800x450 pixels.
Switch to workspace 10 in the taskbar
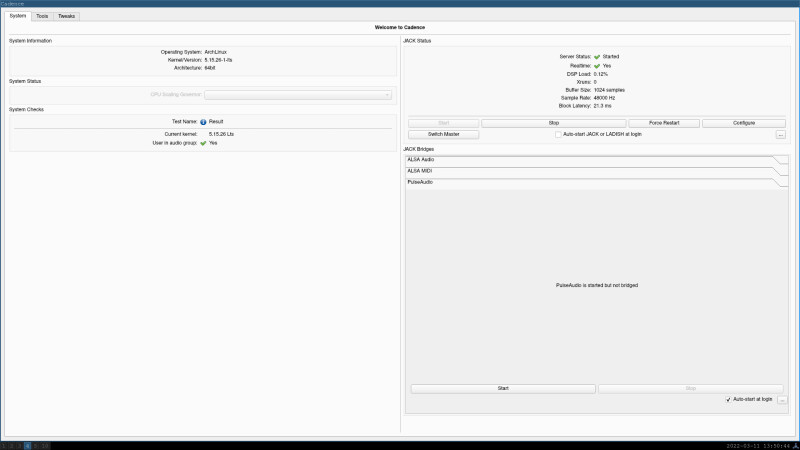click(45, 446)
